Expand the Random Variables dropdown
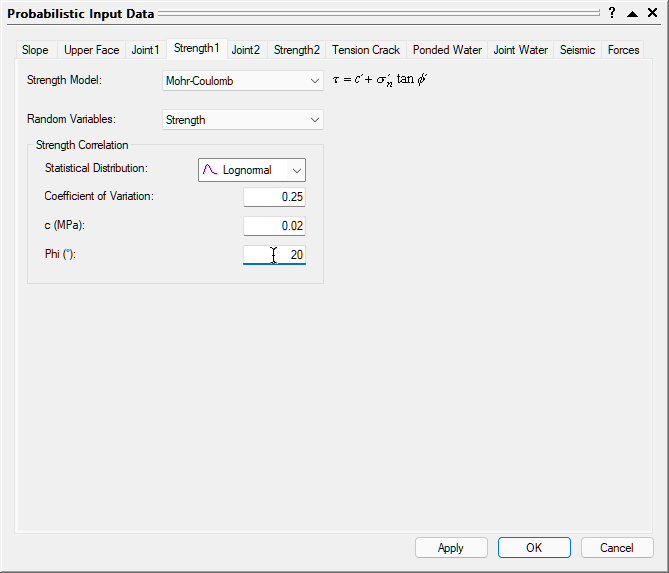This screenshot has height=573, width=669. [x=243, y=120]
